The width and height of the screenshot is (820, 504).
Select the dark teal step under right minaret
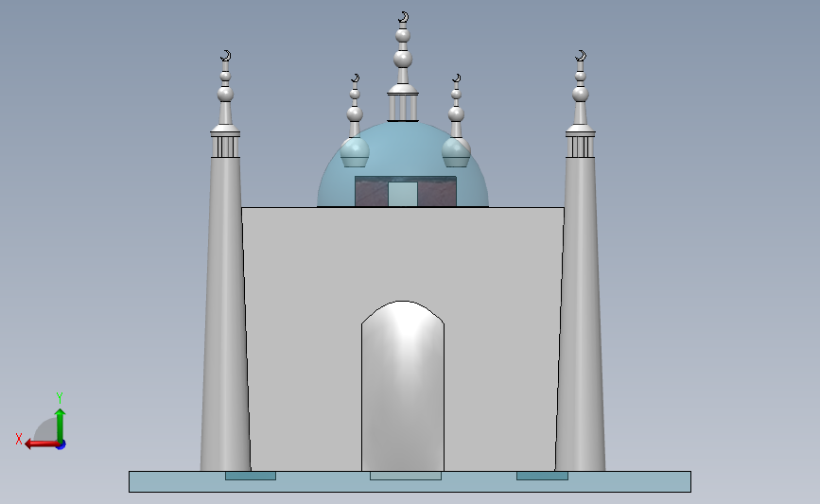tap(542, 476)
